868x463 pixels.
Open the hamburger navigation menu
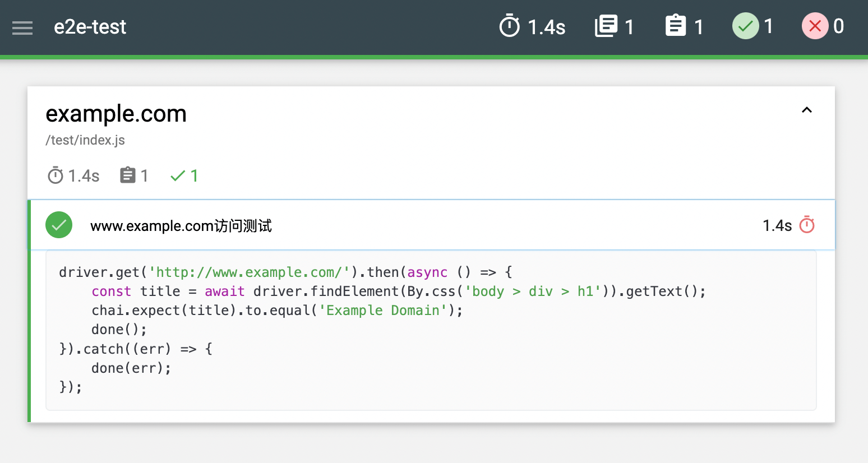coord(22,27)
